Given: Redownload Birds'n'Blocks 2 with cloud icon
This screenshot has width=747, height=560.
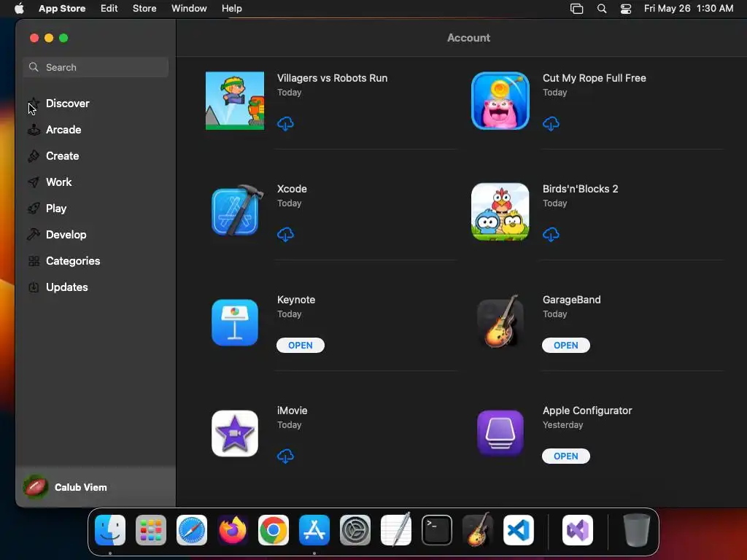Looking at the screenshot, I should pyautogui.click(x=551, y=234).
